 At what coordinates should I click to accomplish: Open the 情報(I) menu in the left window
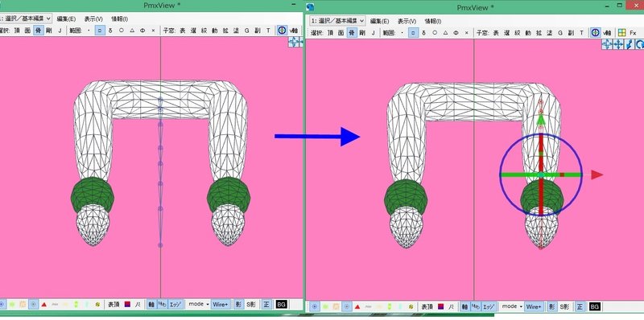click(119, 18)
